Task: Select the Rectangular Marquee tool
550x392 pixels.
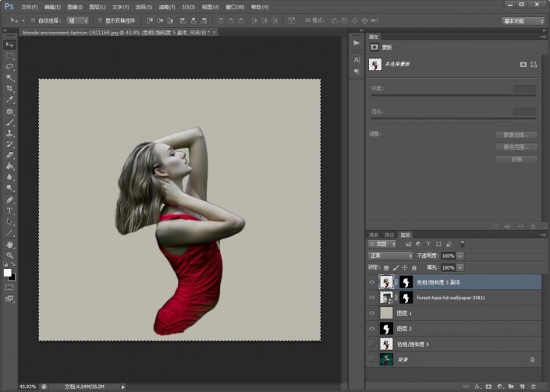Action: pyautogui.click(x=10, y=56)
